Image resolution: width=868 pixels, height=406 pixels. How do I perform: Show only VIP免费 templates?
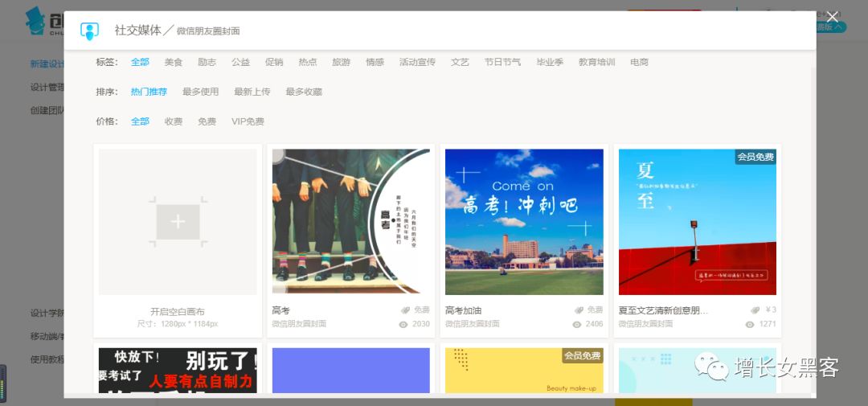pyautogui.click(x=248, y=121)
